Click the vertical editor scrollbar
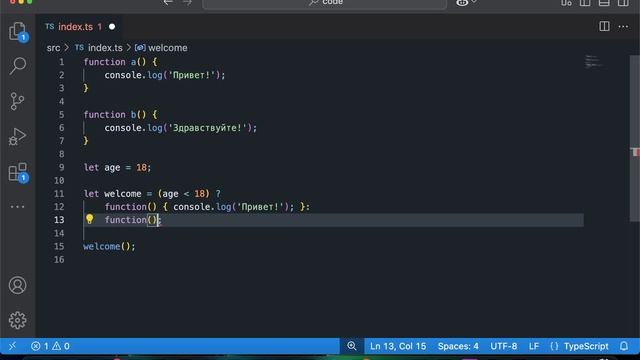The height and width of the screenshot is (360, 640). tap(635, 139)
